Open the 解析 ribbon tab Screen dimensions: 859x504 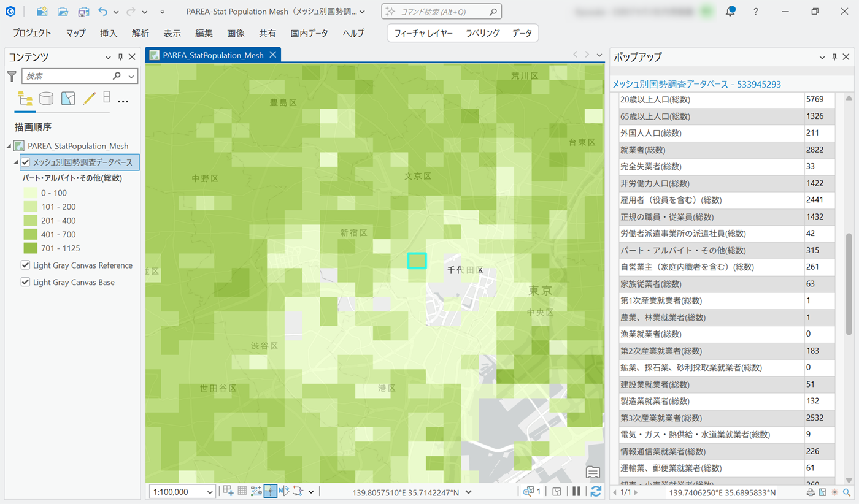[140, 33]
